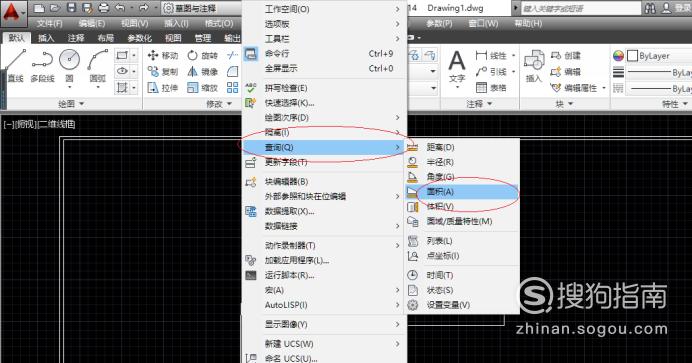The width and height of the screenshot is (692, 363).
Task: Click 快速选择(K)... menu entry
Action: 324,103
